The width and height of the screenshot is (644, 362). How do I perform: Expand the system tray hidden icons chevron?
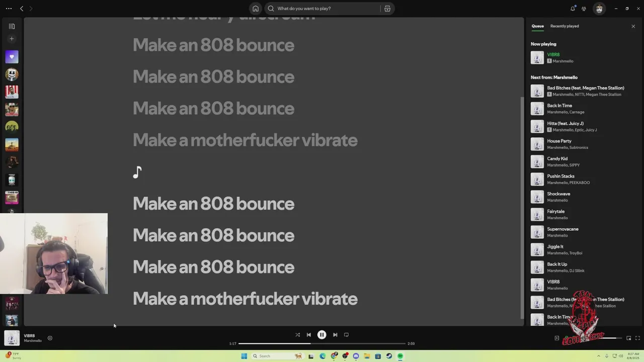point(600,356)
